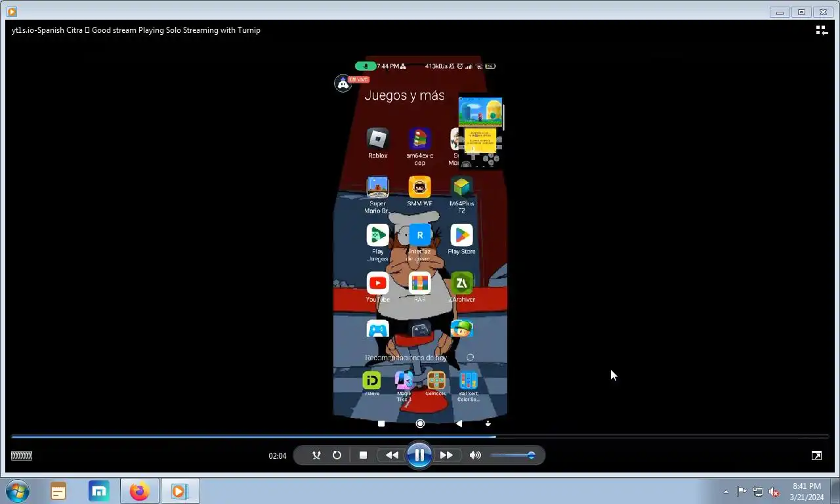
Task: Click the Play Store icon in video
Action: [x=461, y=235]
